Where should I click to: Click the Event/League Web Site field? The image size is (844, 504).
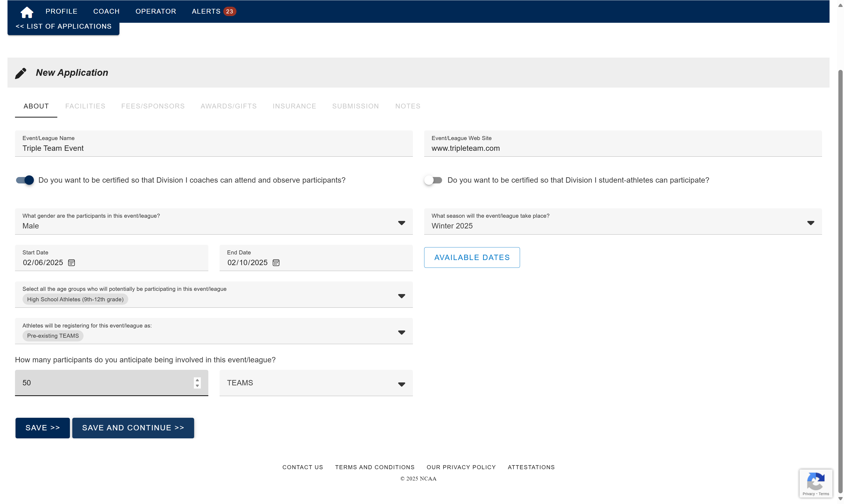coord(623,144)
